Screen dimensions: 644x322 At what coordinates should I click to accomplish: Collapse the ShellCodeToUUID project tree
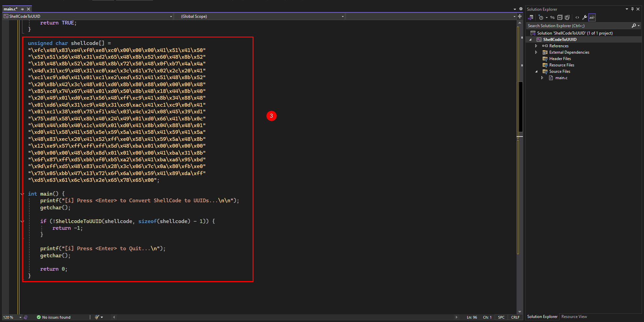tap(530, 40)
